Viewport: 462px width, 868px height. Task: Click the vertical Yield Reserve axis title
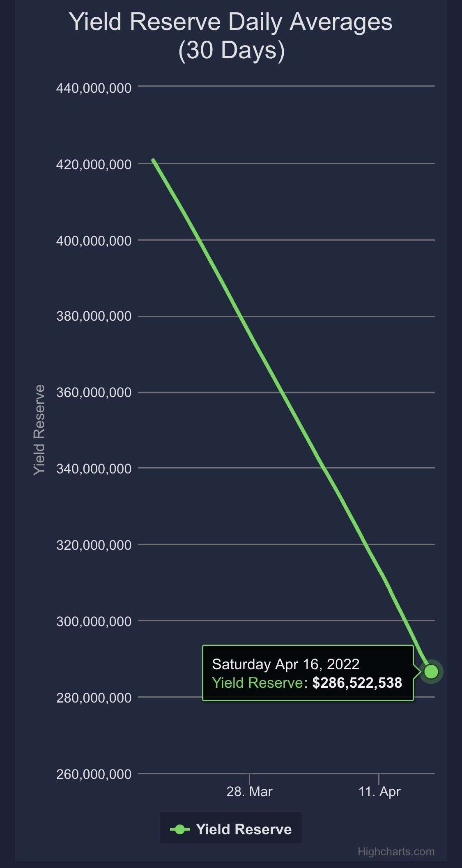point(39,430)
